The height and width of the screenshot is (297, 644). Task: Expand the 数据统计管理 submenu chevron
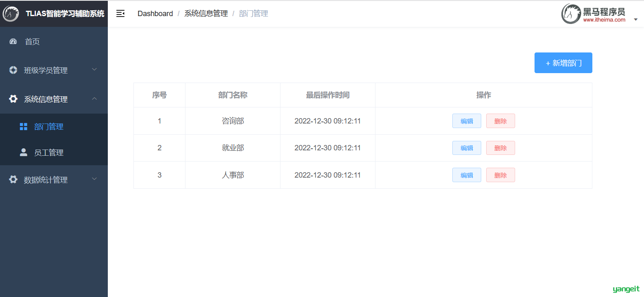94,179
